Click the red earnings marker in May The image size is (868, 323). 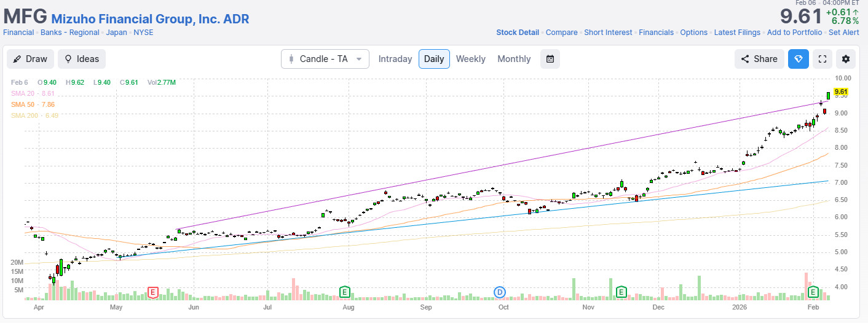[x=152, y=292]
